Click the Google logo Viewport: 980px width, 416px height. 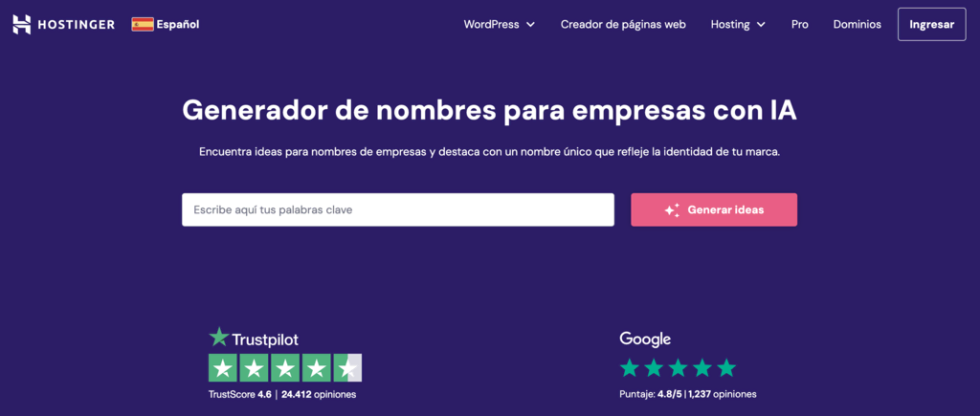pos(645,339)
